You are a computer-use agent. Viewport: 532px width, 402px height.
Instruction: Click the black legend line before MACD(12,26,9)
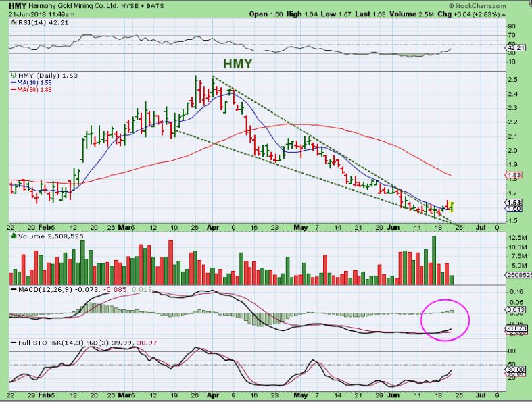(14, 290)
